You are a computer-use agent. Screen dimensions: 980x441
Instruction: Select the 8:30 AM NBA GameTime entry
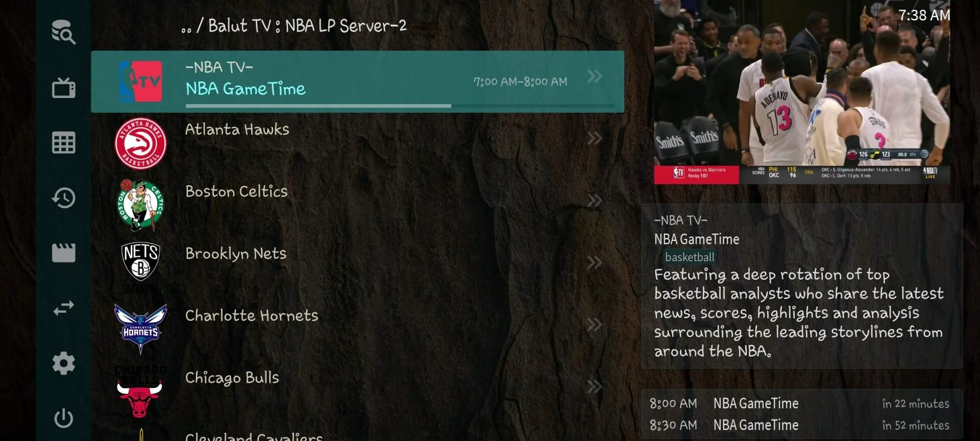pos(801,425)
